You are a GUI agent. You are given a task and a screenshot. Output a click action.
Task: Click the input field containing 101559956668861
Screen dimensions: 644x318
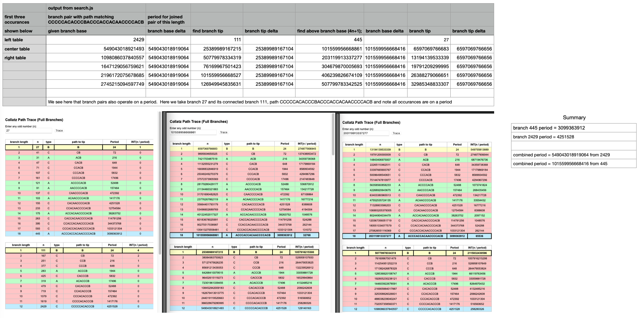click(x=193, y=132)
